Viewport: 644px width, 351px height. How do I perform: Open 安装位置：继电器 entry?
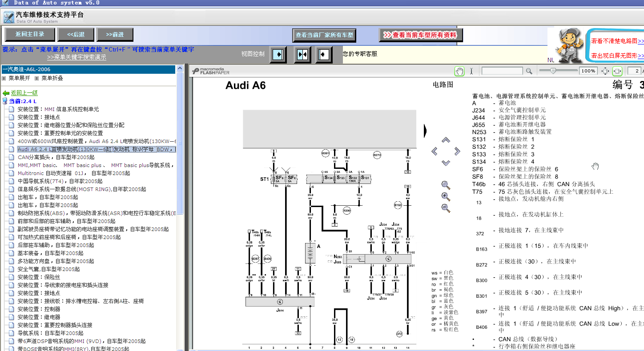coord(39,317)
